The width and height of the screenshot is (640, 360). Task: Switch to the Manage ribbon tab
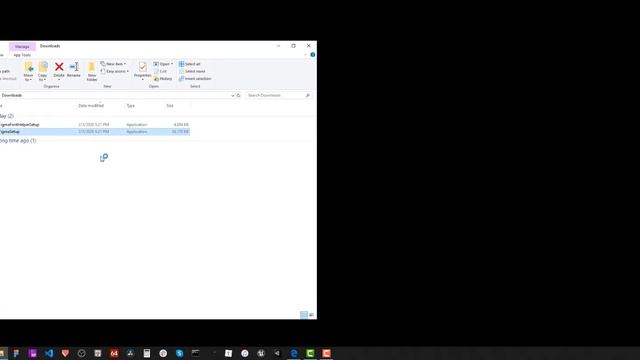click(x=22, y=47)
